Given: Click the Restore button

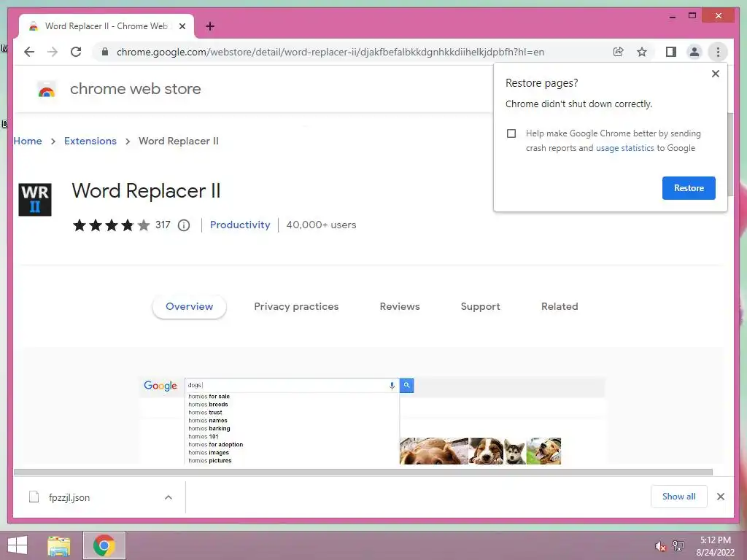Looking at the screenshot, I should coord(689,188).
